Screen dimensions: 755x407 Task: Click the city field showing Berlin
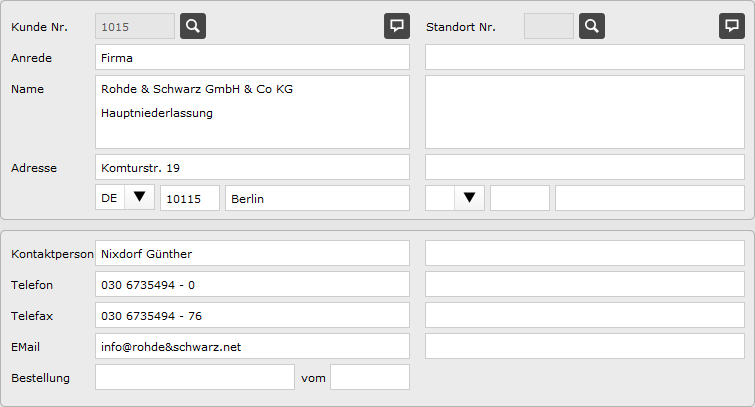click(317, 198)
